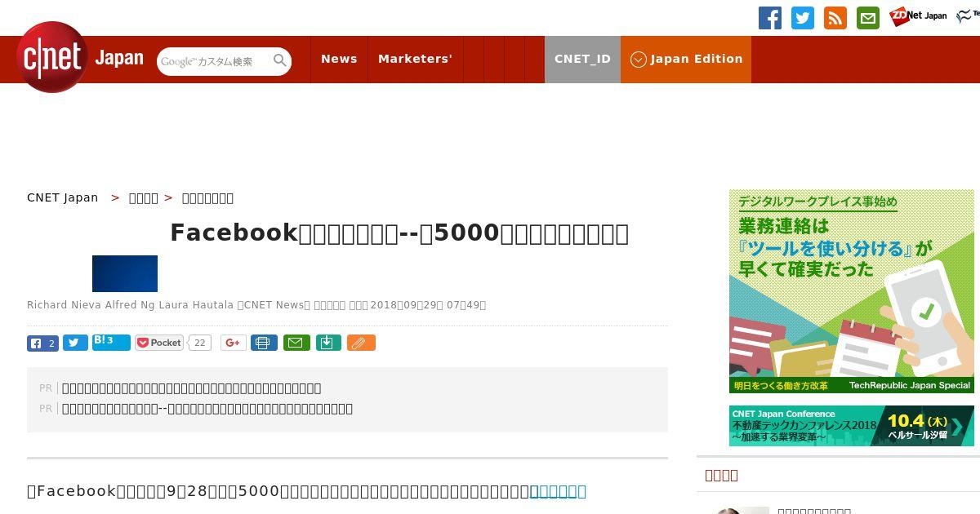
Task: Click the Pocket count bubble 22
Action: pyautogui.click(x=199, y=343)
